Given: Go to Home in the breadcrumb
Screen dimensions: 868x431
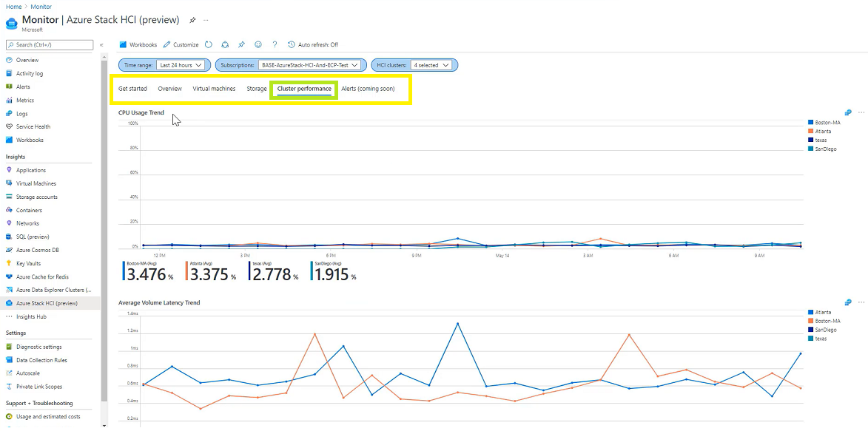Looking at the screenshot, I should pos(13,7).
